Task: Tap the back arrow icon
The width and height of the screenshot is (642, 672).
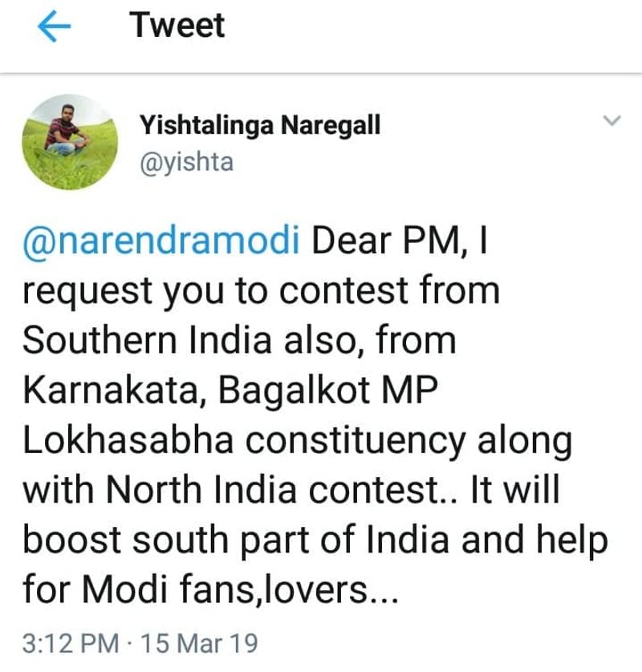Action: click(54, 26)
